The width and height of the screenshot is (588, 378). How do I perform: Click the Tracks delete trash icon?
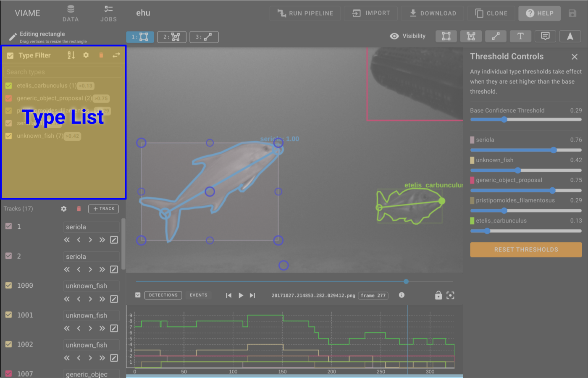79,209
